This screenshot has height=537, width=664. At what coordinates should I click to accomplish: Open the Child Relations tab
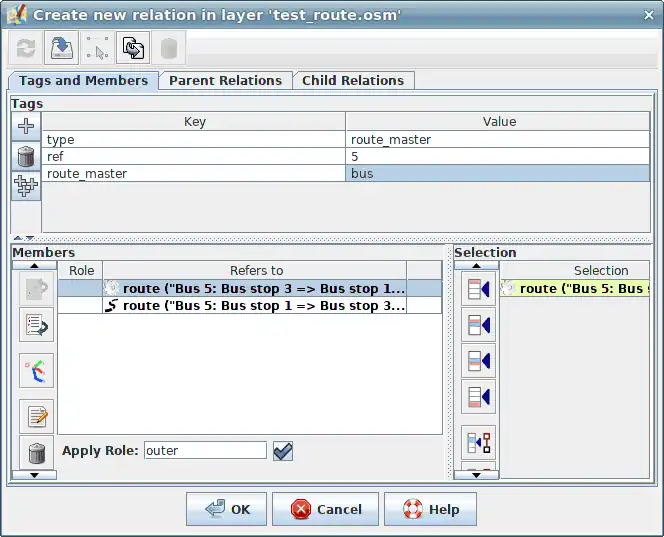tap(353, 81)
